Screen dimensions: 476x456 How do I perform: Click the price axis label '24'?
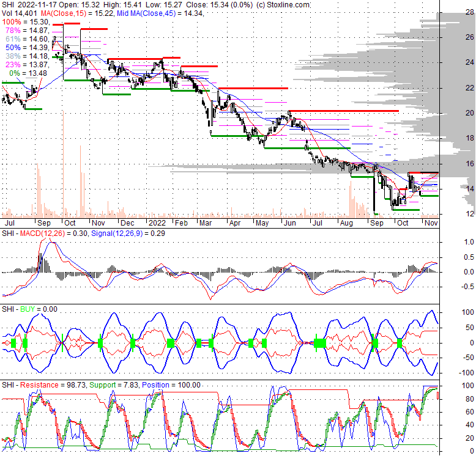click(x=470, y=62)
